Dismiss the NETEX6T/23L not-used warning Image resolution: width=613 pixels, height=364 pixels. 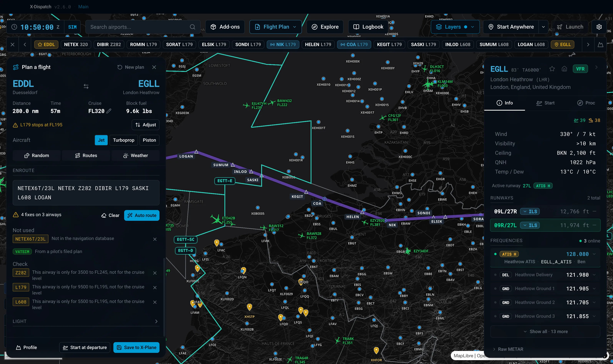(155, 239)
